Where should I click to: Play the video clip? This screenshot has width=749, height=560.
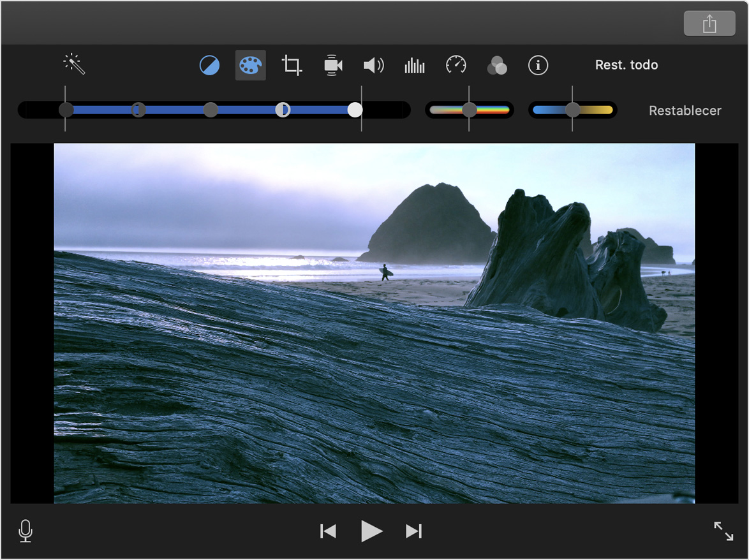(x=371, y=531)
